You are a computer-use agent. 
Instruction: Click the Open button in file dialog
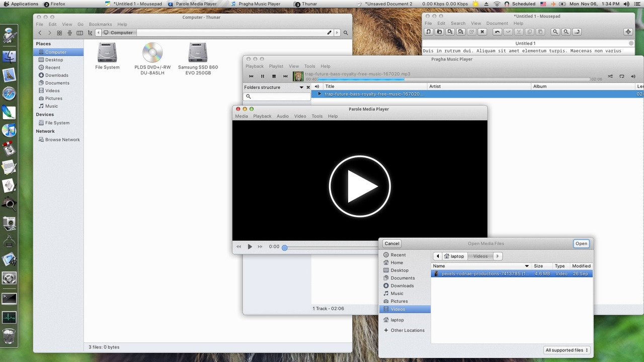581,243
